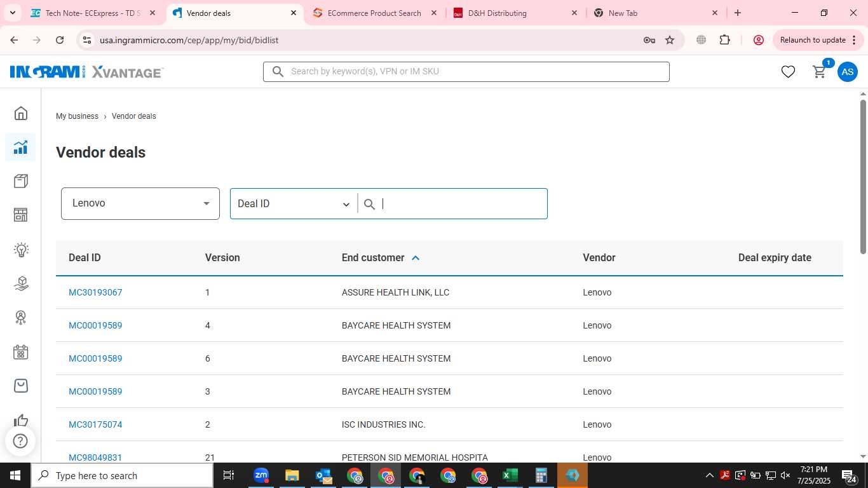Open deal MC00019589 version 6
The width and height of the screenshot is (868, 488).
95,358
